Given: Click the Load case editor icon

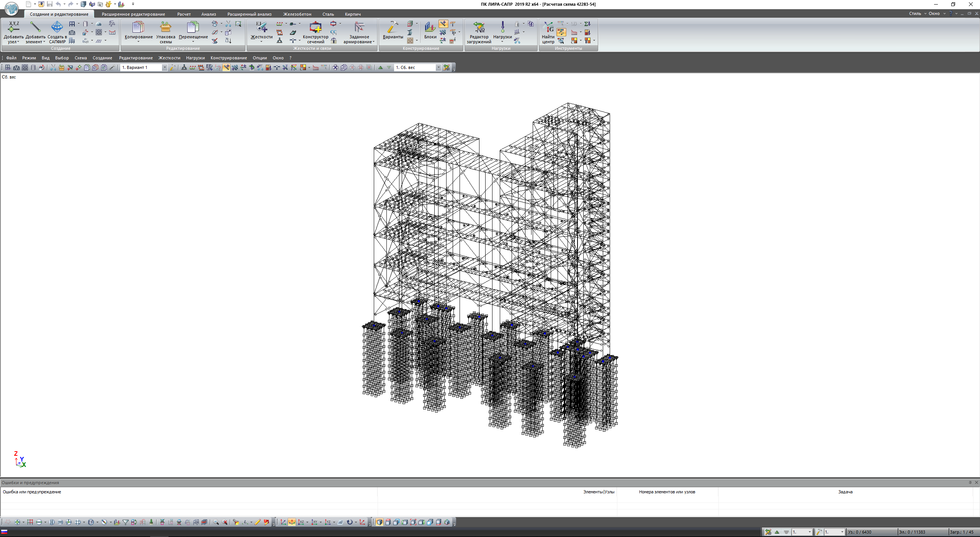Looking at the screenshot, I should (x=479, y=28).
